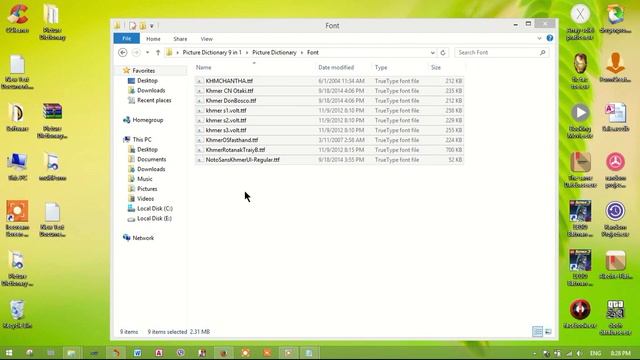Expand the chevron before the 'Font' breadcrumb
The height and width of the screenshot is (360, 640).
tap(302, 53)
